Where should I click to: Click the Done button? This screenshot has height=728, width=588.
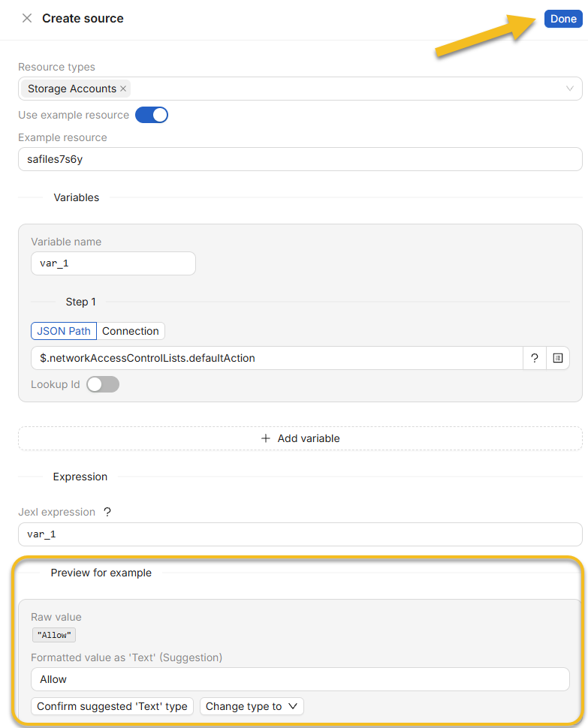pos(563,19)
